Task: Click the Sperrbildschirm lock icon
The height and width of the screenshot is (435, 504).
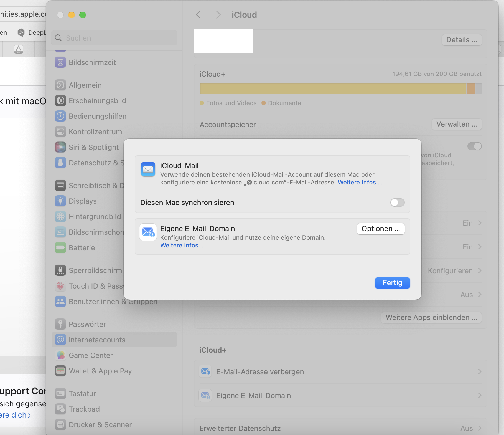Action: point(60,270)
